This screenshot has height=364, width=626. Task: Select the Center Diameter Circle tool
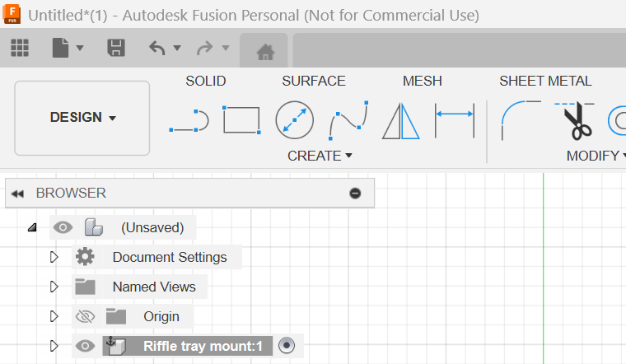click(x=294, y=120)
